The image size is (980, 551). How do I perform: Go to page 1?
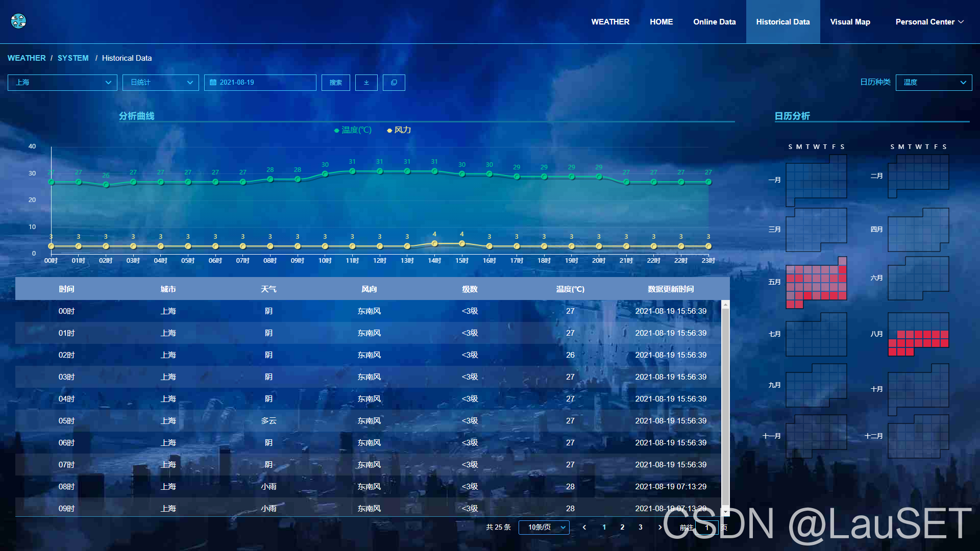coord(604,528)
